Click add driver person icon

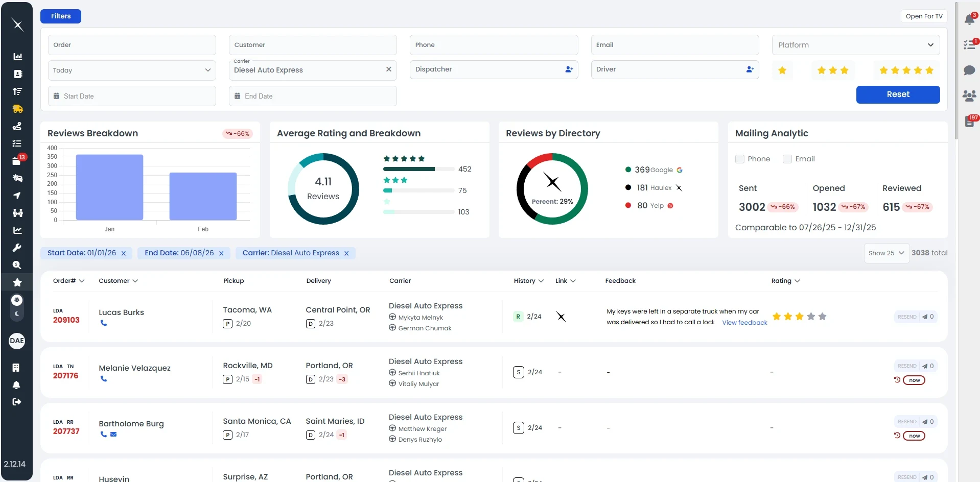(750, 69)
